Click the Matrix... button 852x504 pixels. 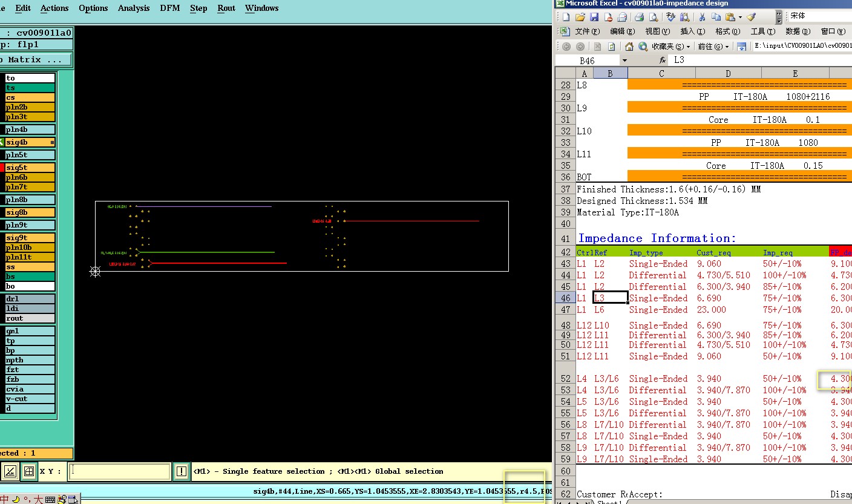35,59
